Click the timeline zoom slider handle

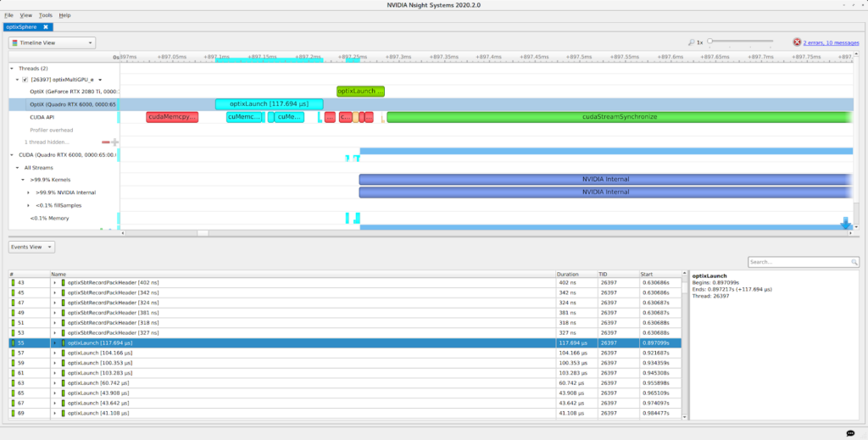[709, 41]
